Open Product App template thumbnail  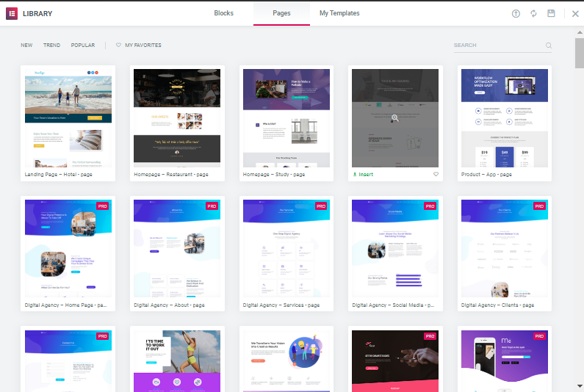point(505,118)
